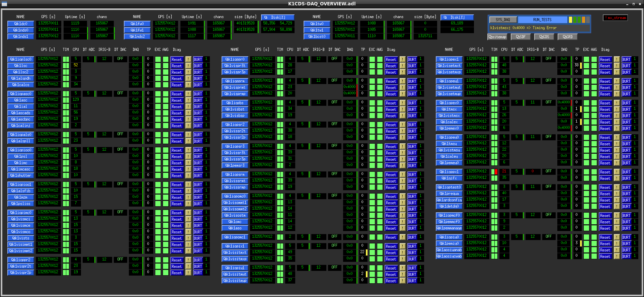The height and width of the screenshot is (297, 644).
Task: Click the '!' diag button in the k1vissr2t row
Action: pos(403,131)
